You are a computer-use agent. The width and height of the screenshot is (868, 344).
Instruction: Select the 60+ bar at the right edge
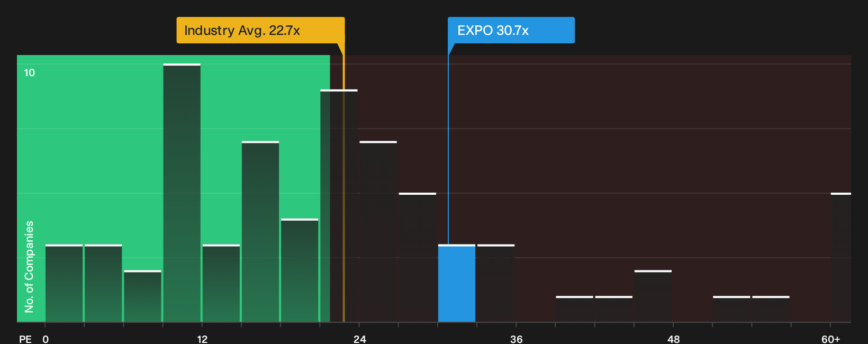coord(841,257)
